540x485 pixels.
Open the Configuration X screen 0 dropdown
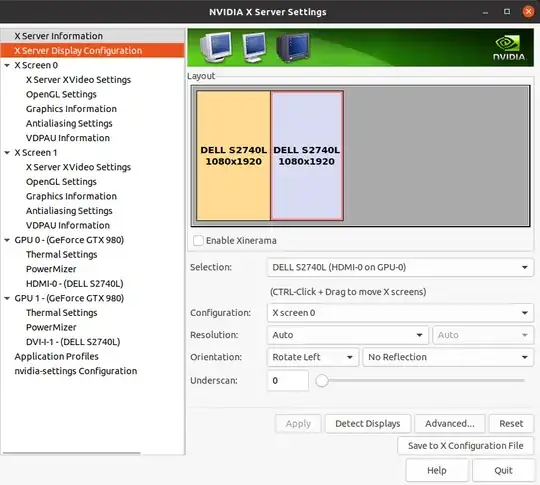(x=400, y=313)
